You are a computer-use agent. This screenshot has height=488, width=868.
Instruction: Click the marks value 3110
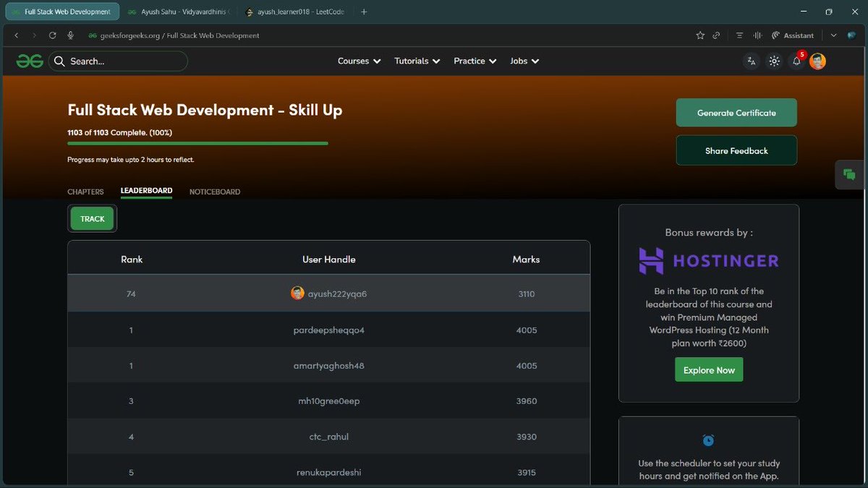click(x=527, y=294)
